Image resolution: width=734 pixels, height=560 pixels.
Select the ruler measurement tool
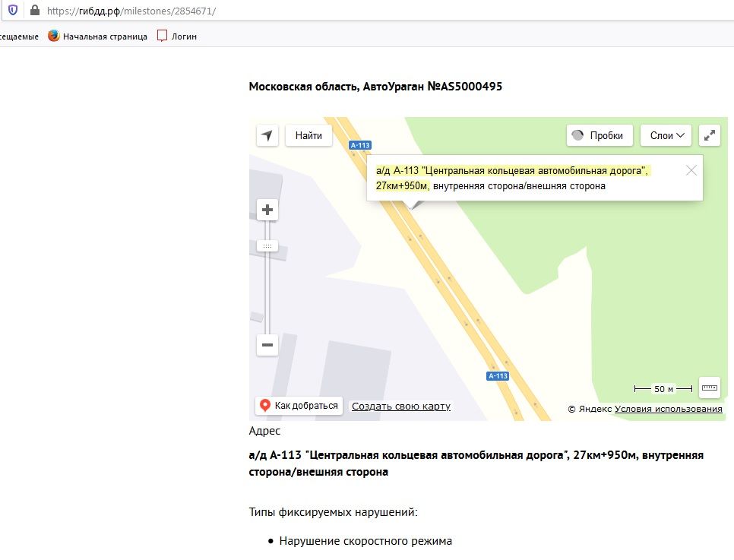(x=710, y=388)
